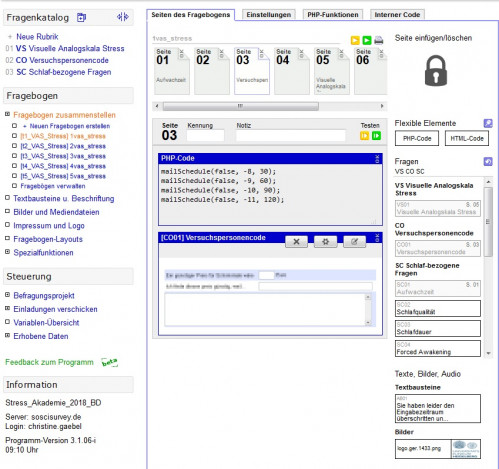
Task: Open the gear settings of CO01 question
Action: click(x=325, y=242)
